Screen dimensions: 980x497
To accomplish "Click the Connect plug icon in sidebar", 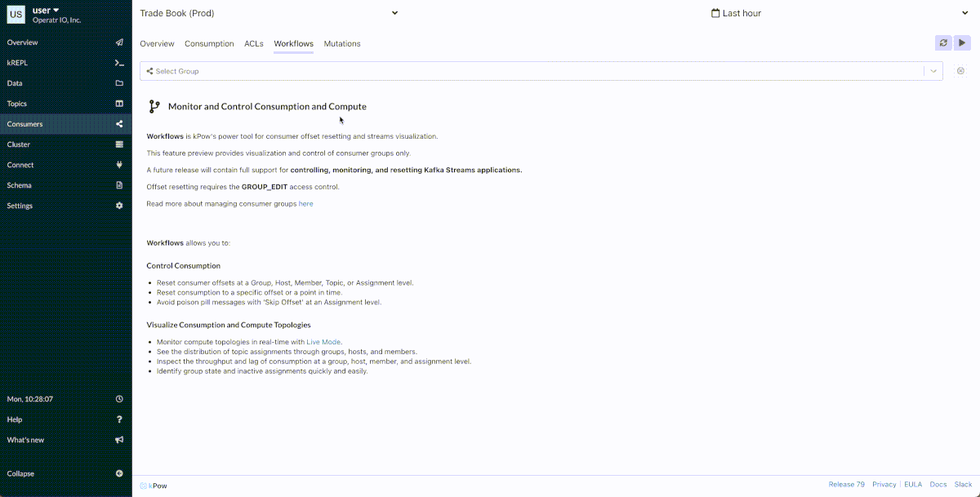I will click(x=119, y=165).
